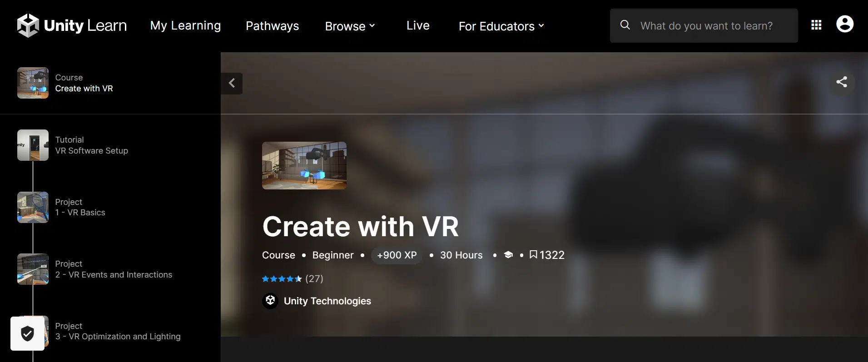Viewport: 868px width, 362px height.
Task: Expand the Browse dropdown menu
Action: (x=350, y=26)
